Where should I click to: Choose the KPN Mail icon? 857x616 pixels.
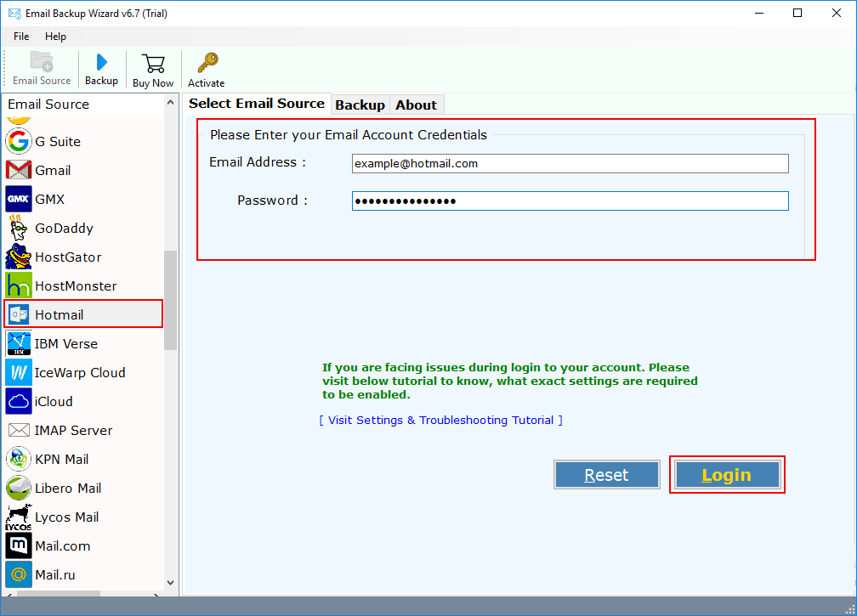pyautogui.click(x=19, y=460)
